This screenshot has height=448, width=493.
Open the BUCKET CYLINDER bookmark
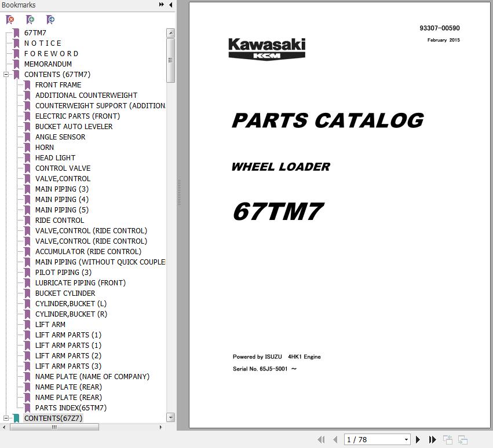(x=65, y=293)
